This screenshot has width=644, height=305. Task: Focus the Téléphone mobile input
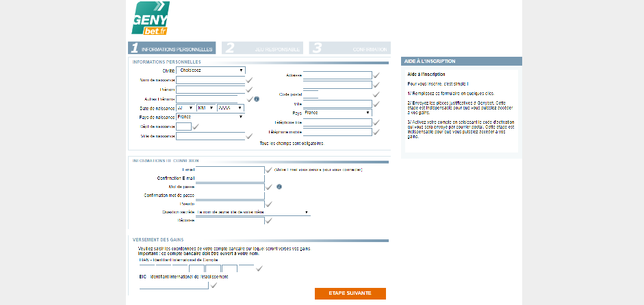point(337,132)
